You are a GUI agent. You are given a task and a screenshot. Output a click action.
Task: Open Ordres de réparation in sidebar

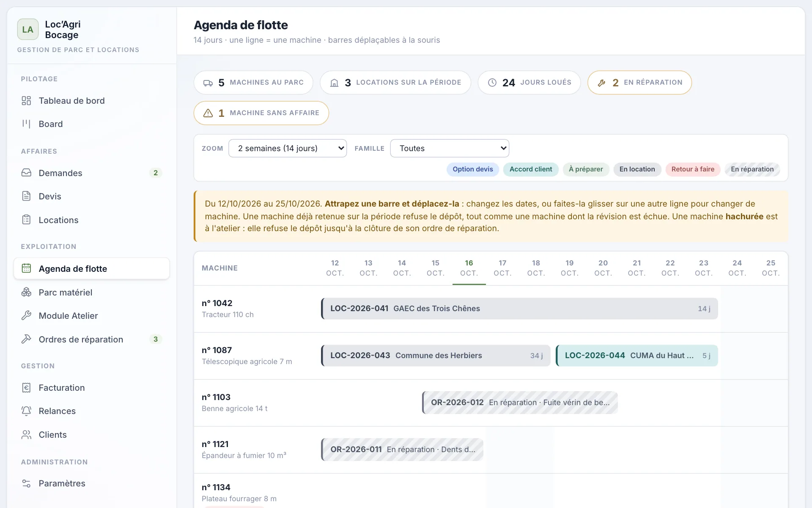coord(92,339)
